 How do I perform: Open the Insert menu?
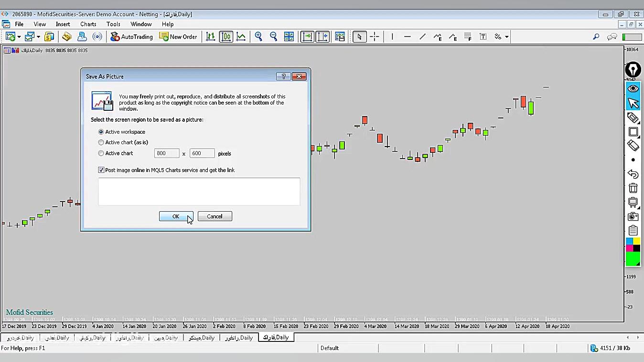(x=63, y=24)
